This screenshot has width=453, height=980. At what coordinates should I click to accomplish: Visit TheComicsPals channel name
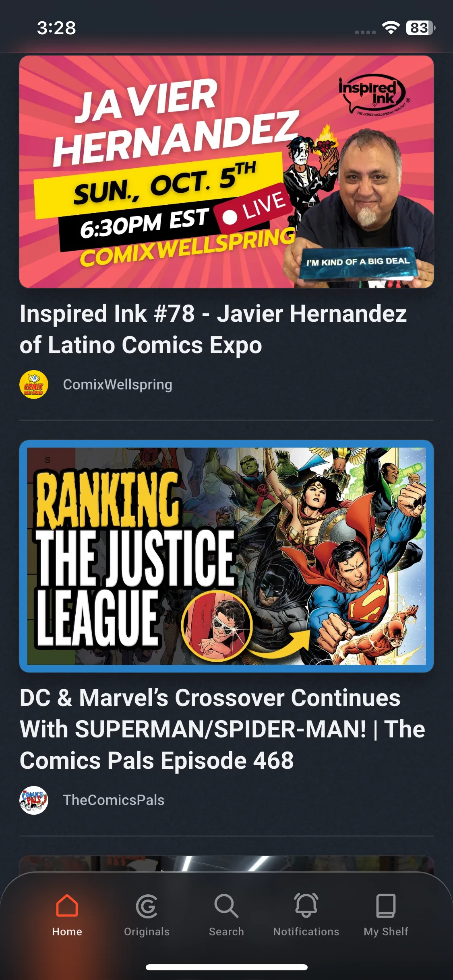[114, 800]
